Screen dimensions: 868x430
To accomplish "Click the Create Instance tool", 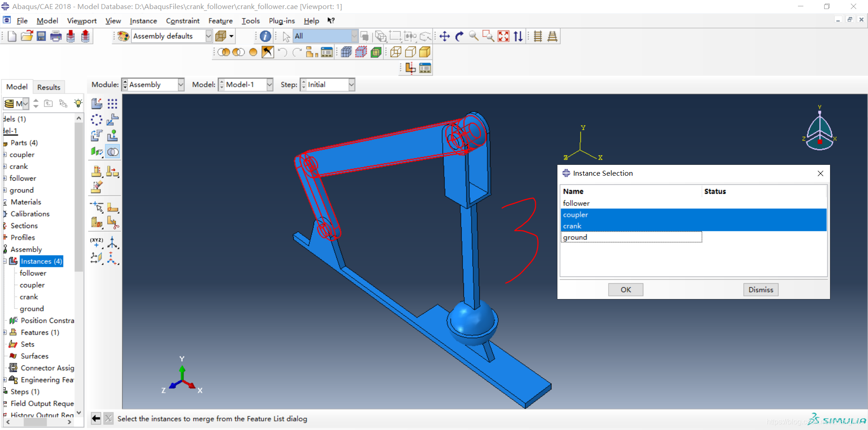I will [x=97, y=104].
